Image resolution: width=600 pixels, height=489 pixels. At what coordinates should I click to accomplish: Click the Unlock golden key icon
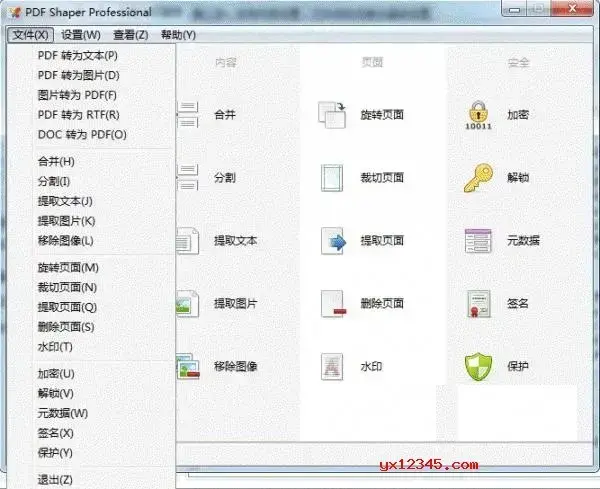(478, 178)
